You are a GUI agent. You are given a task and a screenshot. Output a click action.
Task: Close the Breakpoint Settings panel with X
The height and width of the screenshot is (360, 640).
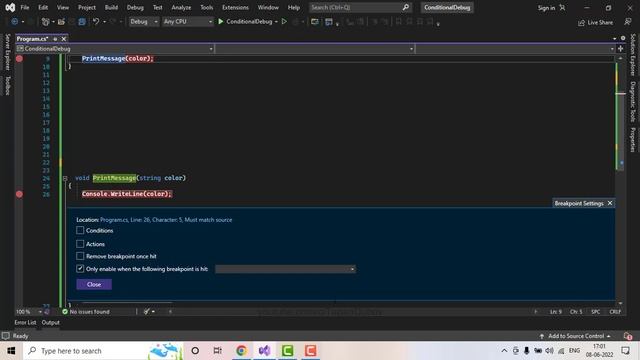click(610, 203)
